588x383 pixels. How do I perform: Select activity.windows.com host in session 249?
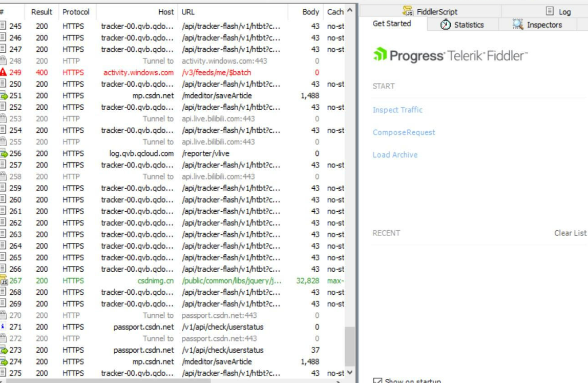pos(138,72)
